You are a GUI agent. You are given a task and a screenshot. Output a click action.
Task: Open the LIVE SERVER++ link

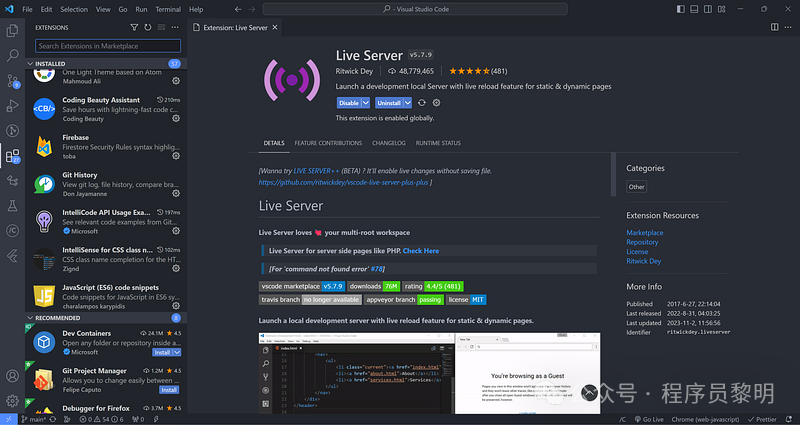pyautogui.click(x=316, y=171)
